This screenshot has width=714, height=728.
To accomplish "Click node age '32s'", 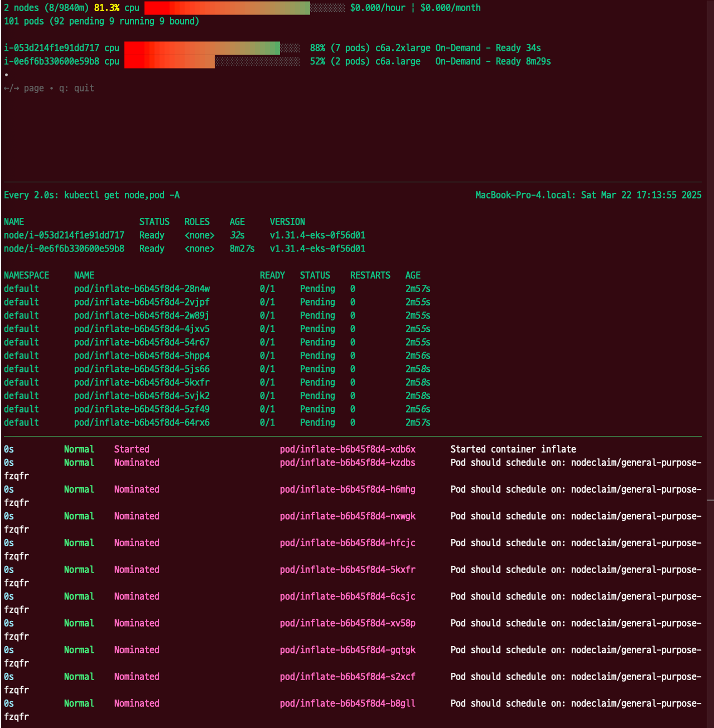I will click(x=237, y=235).
